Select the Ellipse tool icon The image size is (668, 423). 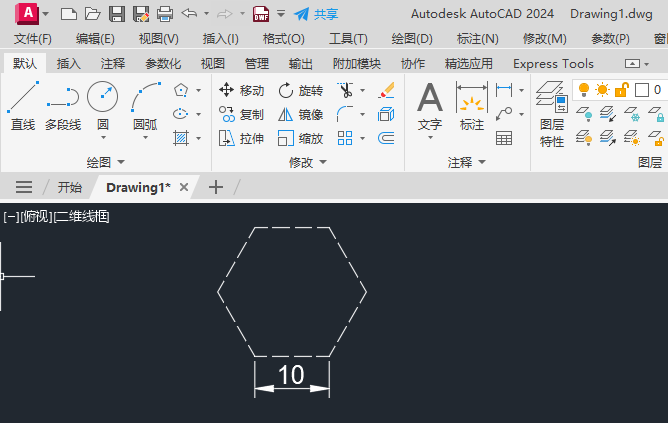[x=181, y=114]
